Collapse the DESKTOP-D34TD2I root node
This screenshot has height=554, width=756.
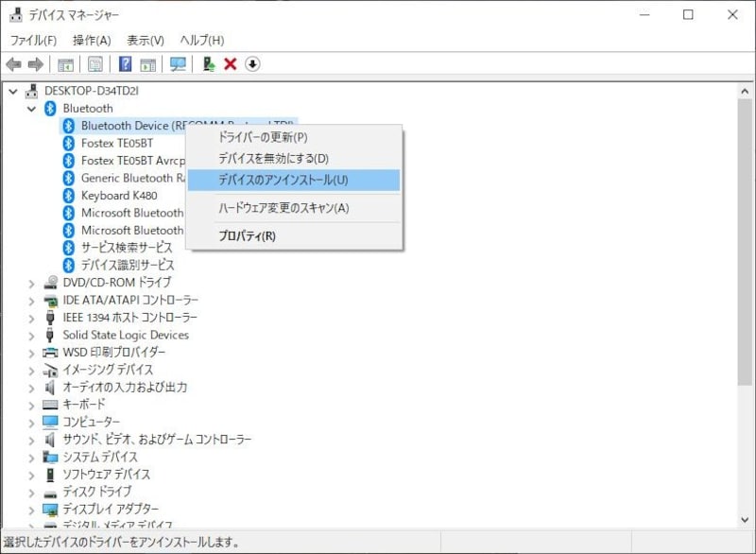pyautogui.click(x=13, y=91)
